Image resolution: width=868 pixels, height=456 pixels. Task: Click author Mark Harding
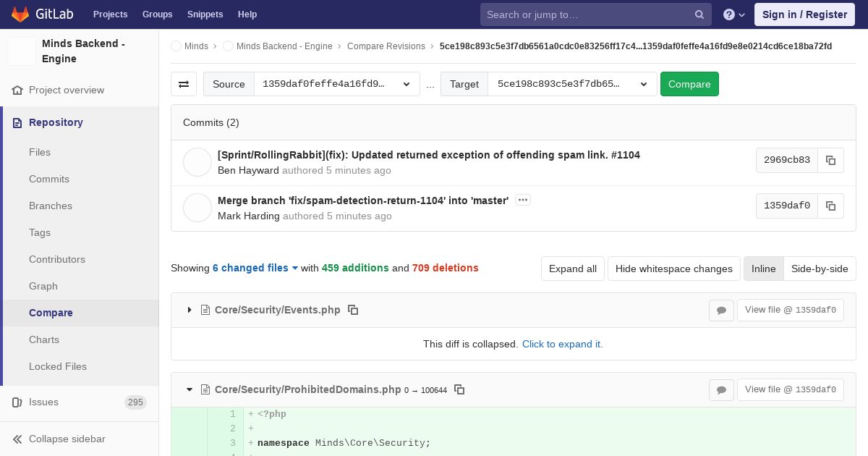[249, 216]
